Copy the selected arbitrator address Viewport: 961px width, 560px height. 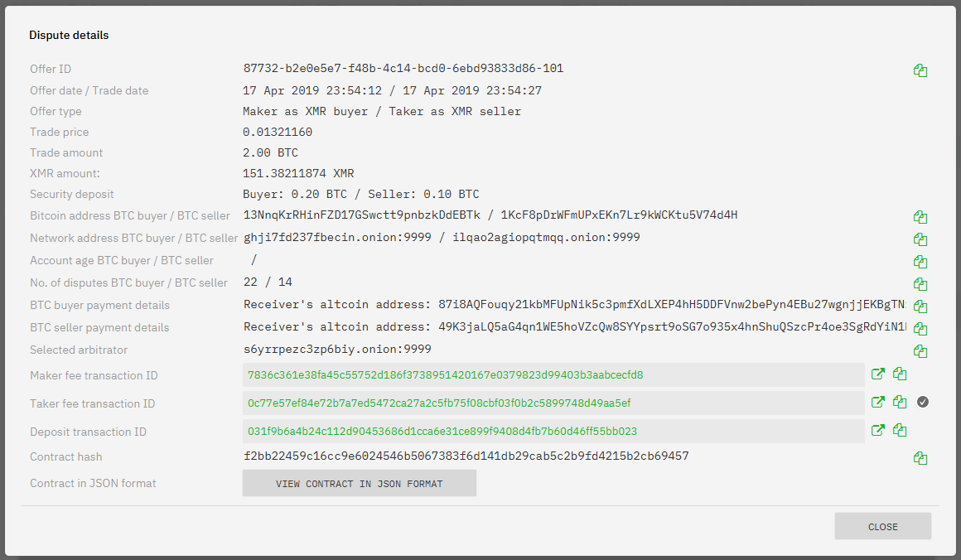920,351
